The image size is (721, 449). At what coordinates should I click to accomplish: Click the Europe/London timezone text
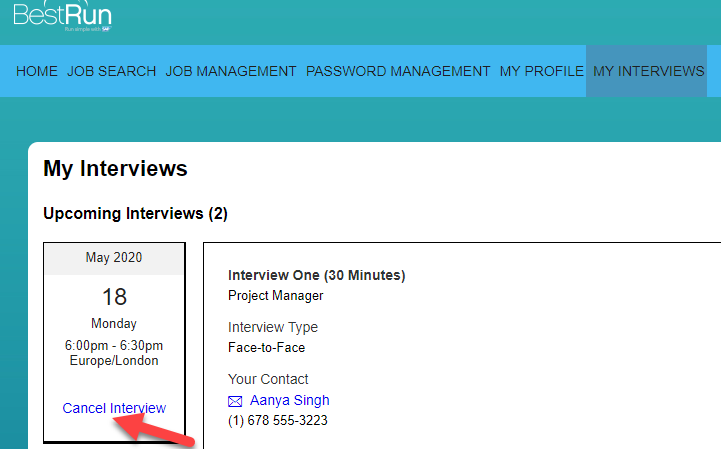(x=114, y=360)
